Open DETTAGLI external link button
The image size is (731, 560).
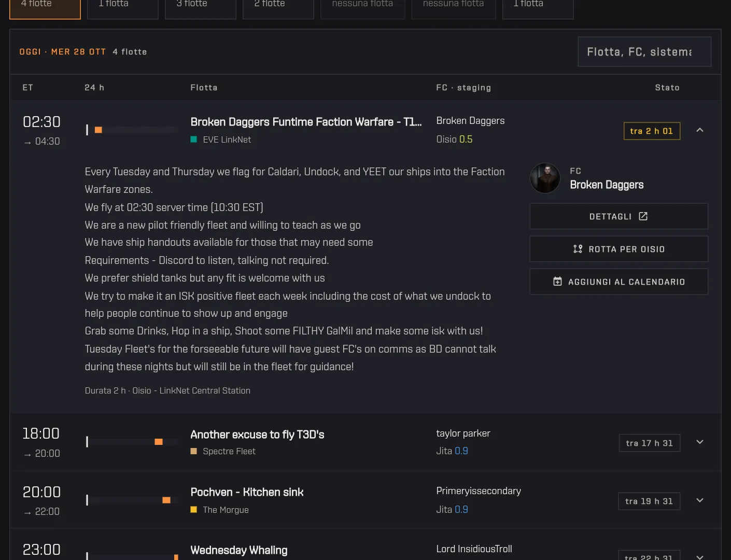[618, 216]
